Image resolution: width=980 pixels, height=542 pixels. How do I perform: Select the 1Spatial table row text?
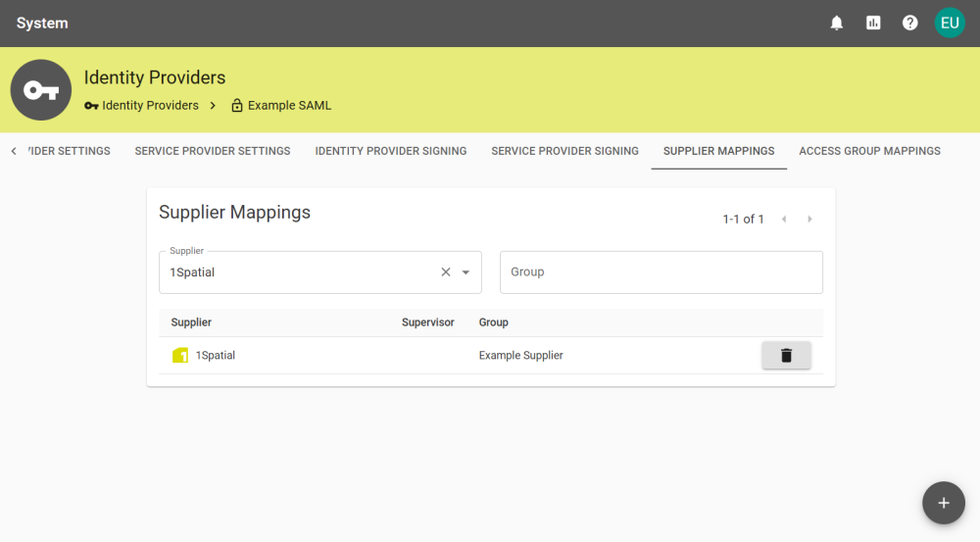(x=215, y=355)
